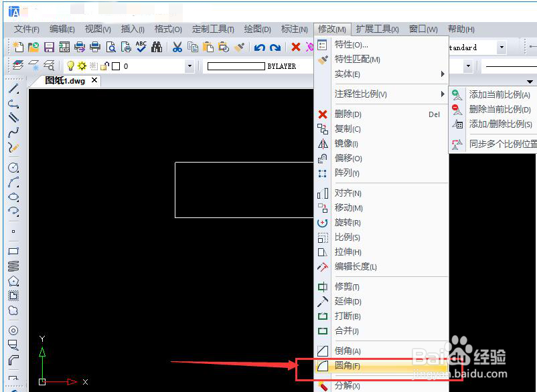The height and width of the screenshot is (392, 537).
Task: Choose 旋转(R) rotate menu item
Action: (x=381, y=223)
